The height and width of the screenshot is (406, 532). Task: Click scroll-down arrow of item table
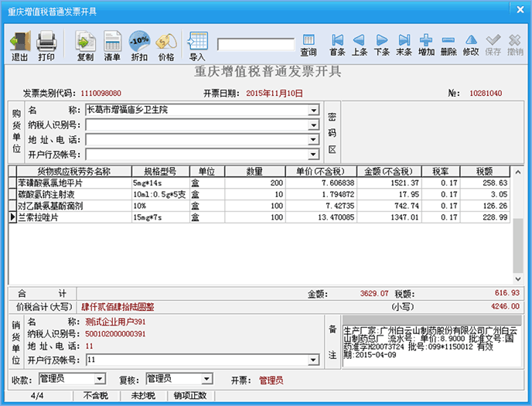coord(518,279)
